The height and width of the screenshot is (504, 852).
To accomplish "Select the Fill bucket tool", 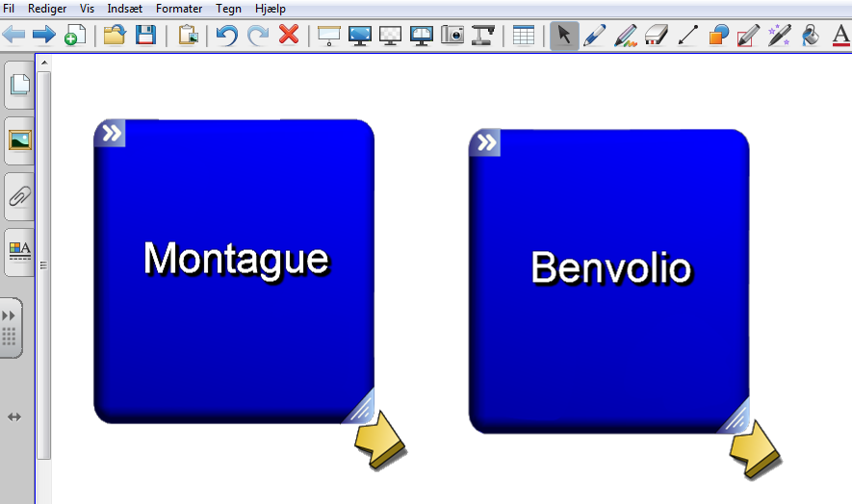I will click(811, 36).
